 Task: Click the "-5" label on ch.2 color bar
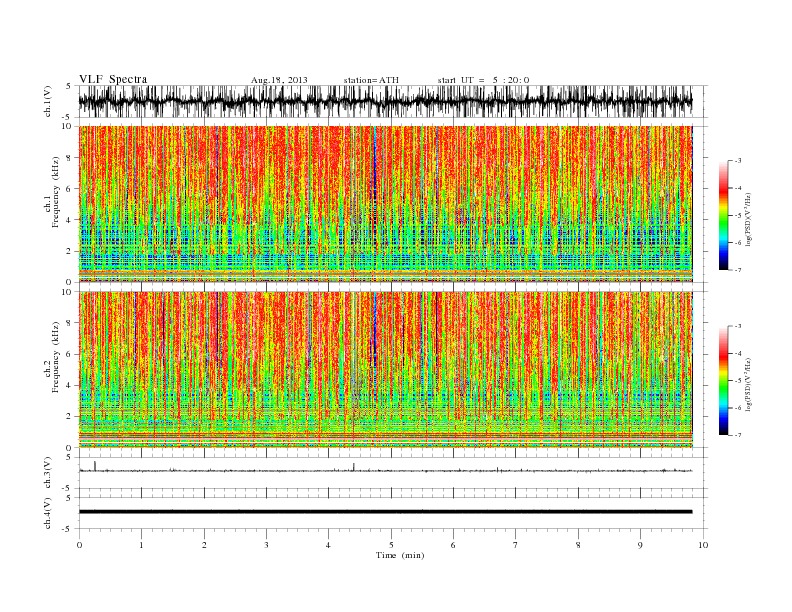[737, 381]
